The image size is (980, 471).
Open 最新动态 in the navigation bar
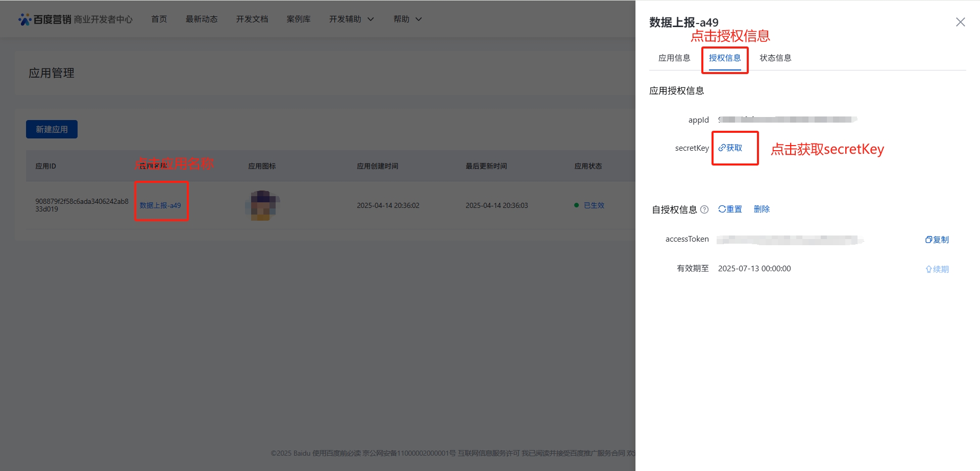[201, 19]
